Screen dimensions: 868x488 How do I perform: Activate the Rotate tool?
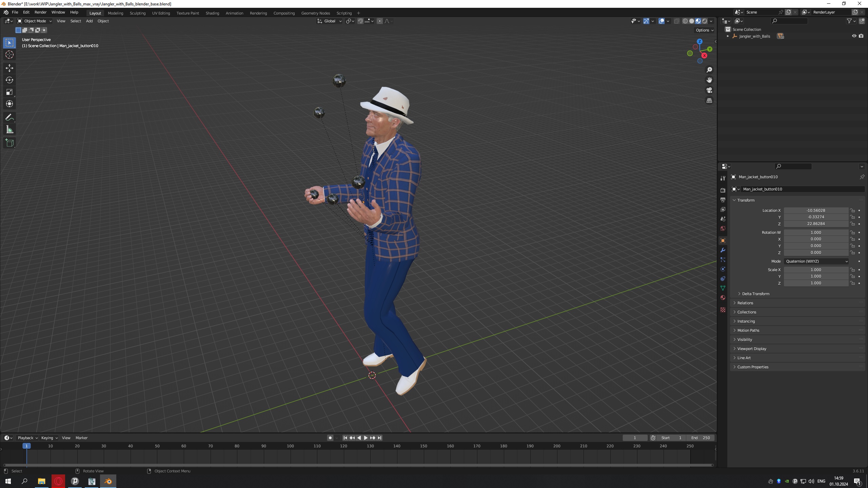pyautogui.click(x=9, y=80)
